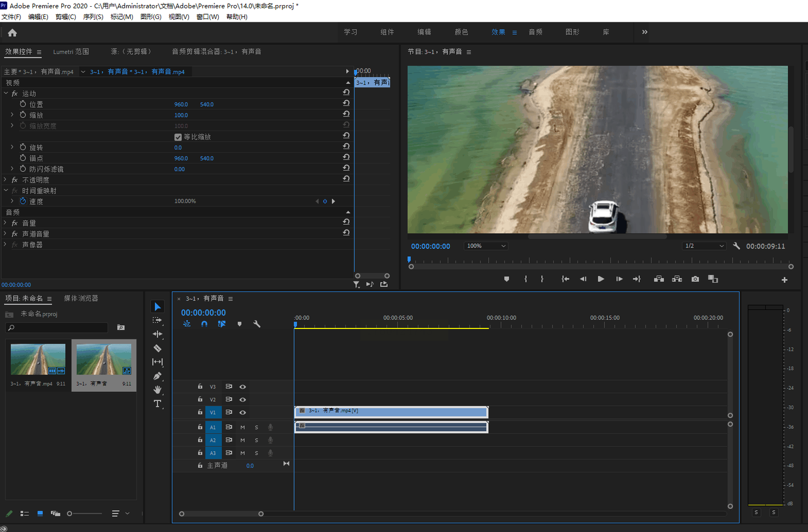
Task: Open the 序列(S) menu
Action: click(x=93, y=17)
